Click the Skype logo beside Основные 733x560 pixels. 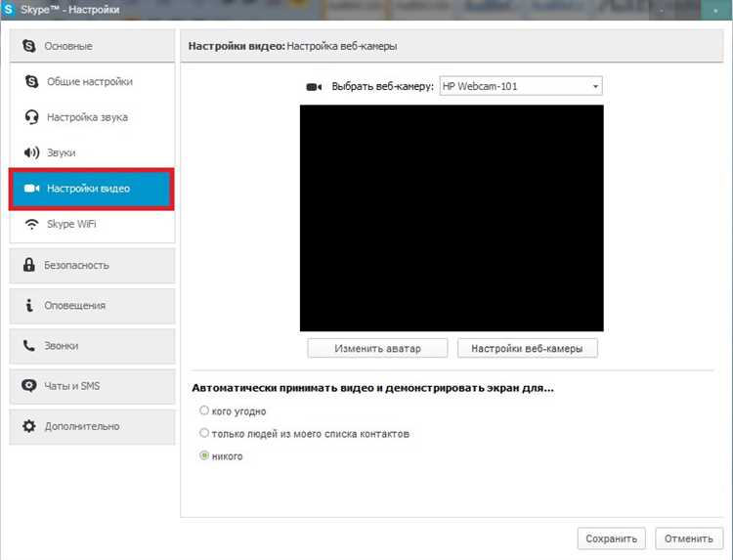pyautogui.click(x=29, y=46)
